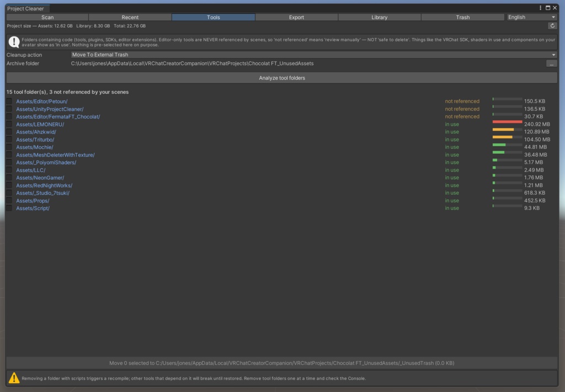The image size is (565, 392).
Task: Check the Assets/Triturbo/ checkbox
Action: point(9,139)
